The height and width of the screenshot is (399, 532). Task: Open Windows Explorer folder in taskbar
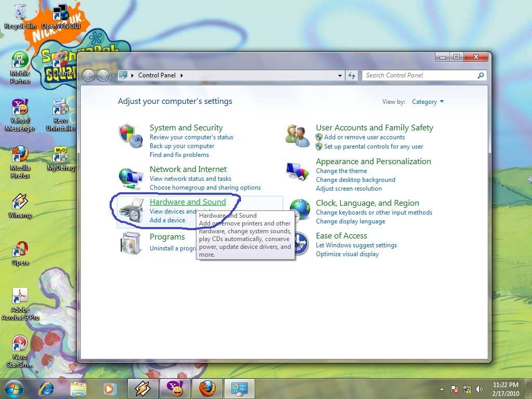pos(78,389)
